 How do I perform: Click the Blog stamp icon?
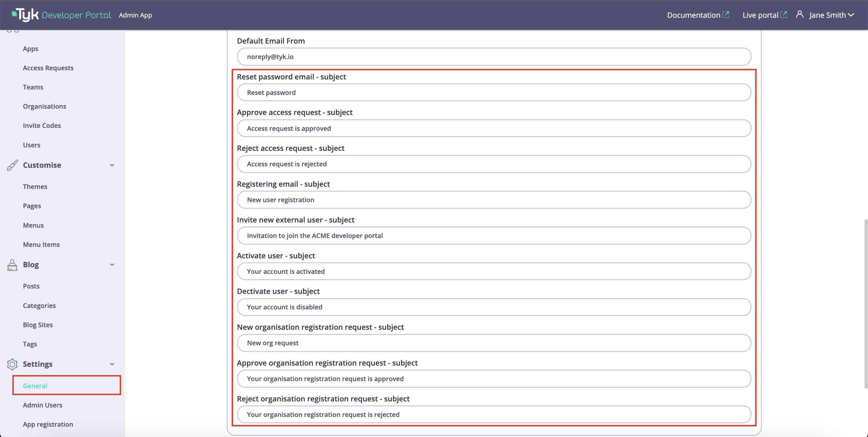click(x=12, y=265)
